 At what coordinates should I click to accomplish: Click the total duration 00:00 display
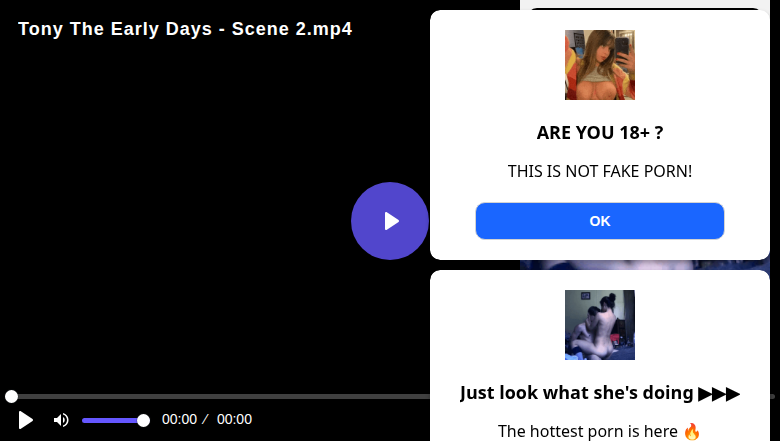point(234,420)
